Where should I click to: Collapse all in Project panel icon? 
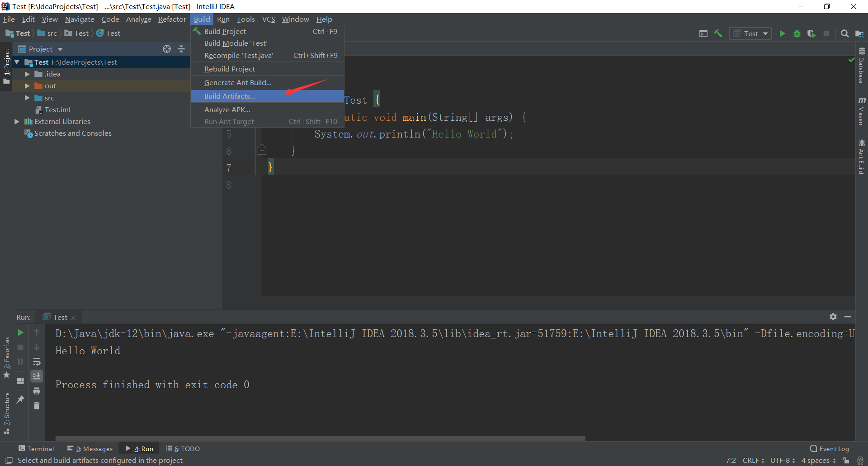181,49
